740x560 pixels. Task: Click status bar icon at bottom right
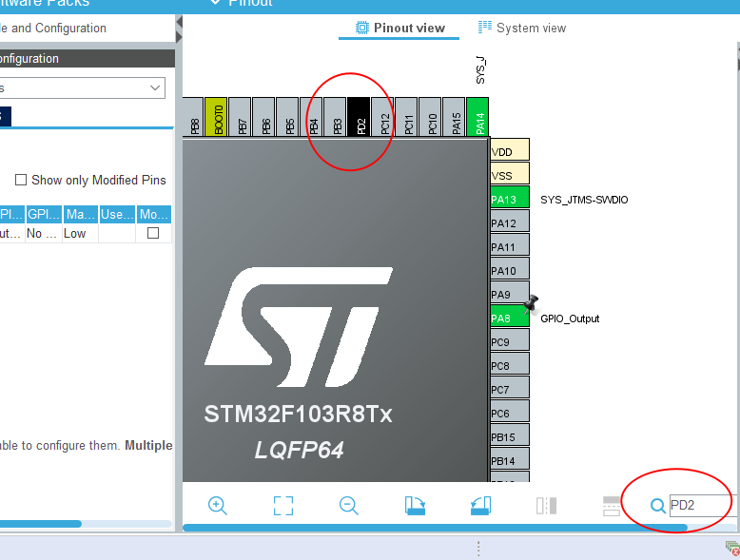click(x=733, y=550)
